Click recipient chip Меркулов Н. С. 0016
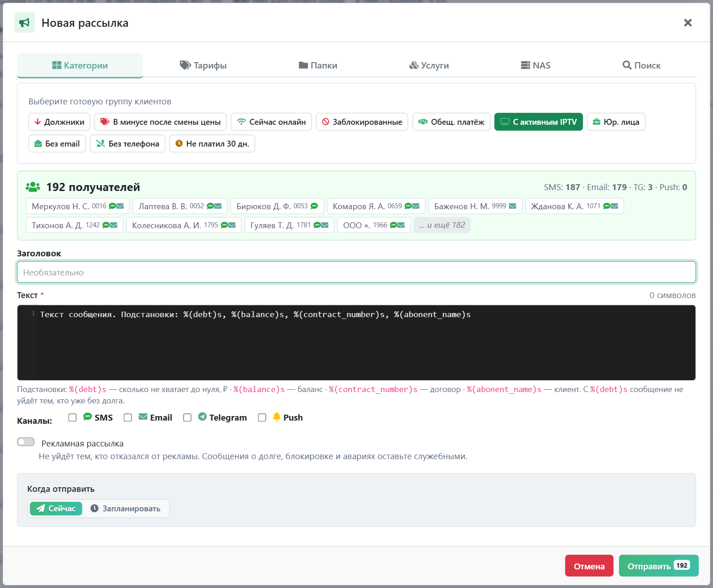The width and height of the screenshot is (713, 588). click(x=78, y=206)
